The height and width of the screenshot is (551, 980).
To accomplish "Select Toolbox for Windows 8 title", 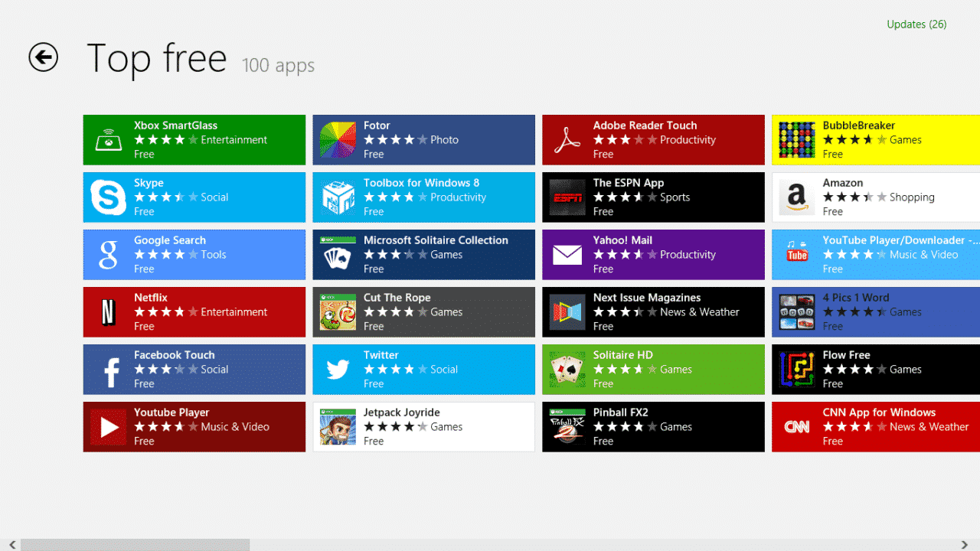I will (x=421, y=183).
